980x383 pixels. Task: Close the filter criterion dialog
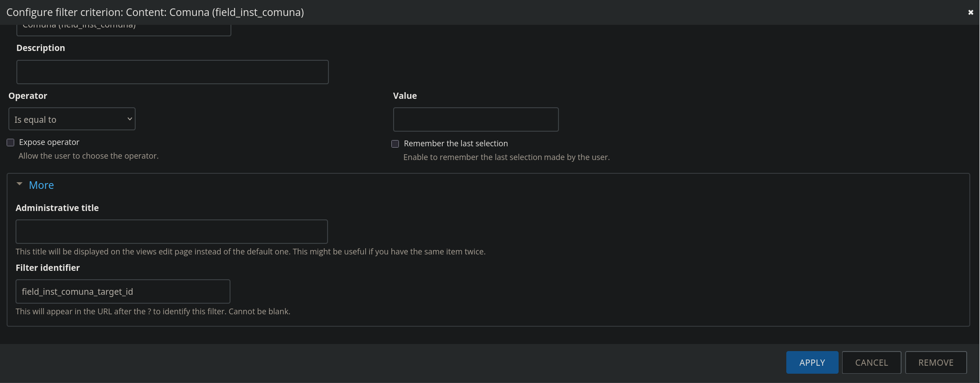(x=970, y=12)
